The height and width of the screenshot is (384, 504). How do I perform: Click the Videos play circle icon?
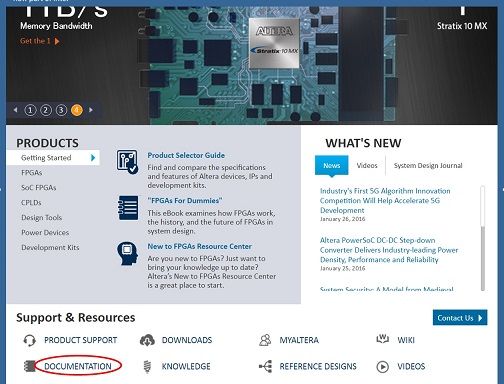tap(382, 367)
